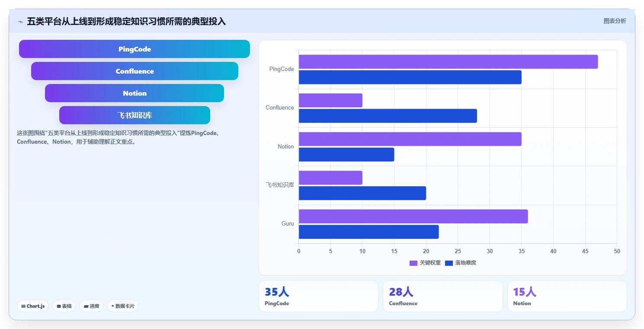Image resolution: width=644 pixels, height=329 pixels.
Task: Select the Notion funnel bar
Action: [135, 93]
